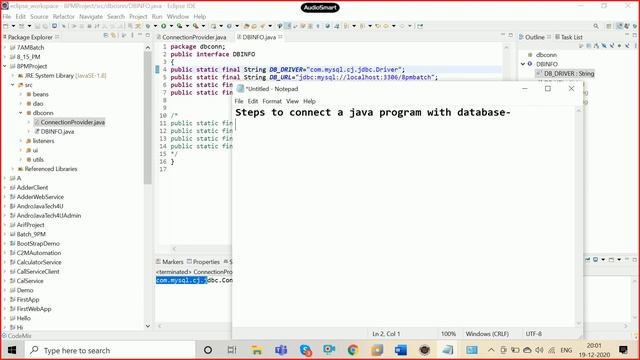640x360 pixels.
Task: Open Eclipse's Navigate menu
Action: (x=91, y=16)
